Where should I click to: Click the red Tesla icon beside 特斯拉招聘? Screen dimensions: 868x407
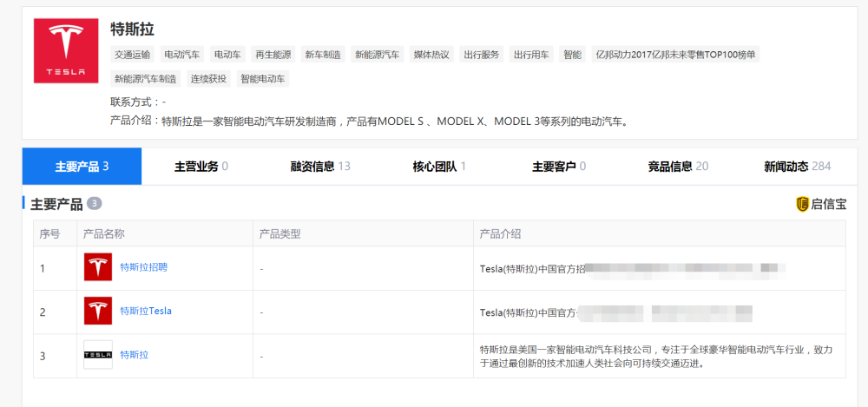(x=98, y=267)
